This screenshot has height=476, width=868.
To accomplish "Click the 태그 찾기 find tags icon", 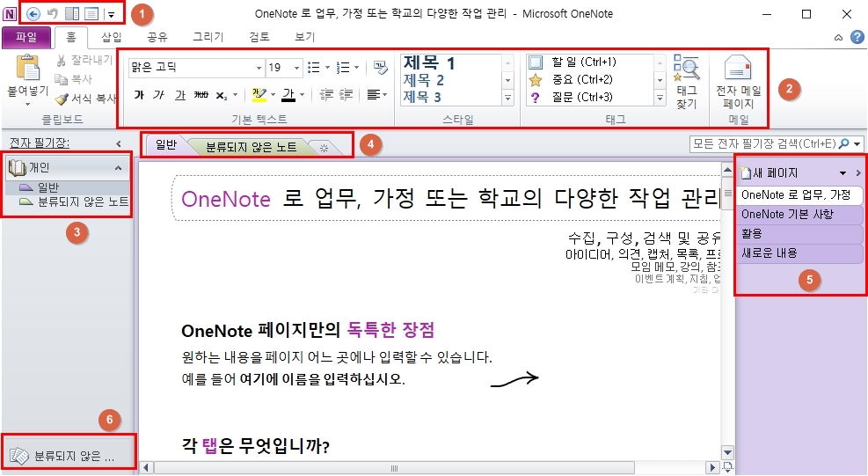I will pos(687,82).
